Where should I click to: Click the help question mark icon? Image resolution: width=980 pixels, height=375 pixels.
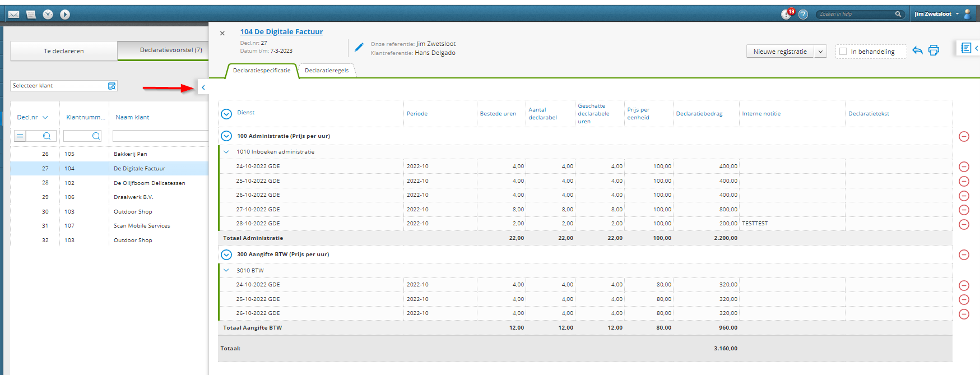[803, 15]
